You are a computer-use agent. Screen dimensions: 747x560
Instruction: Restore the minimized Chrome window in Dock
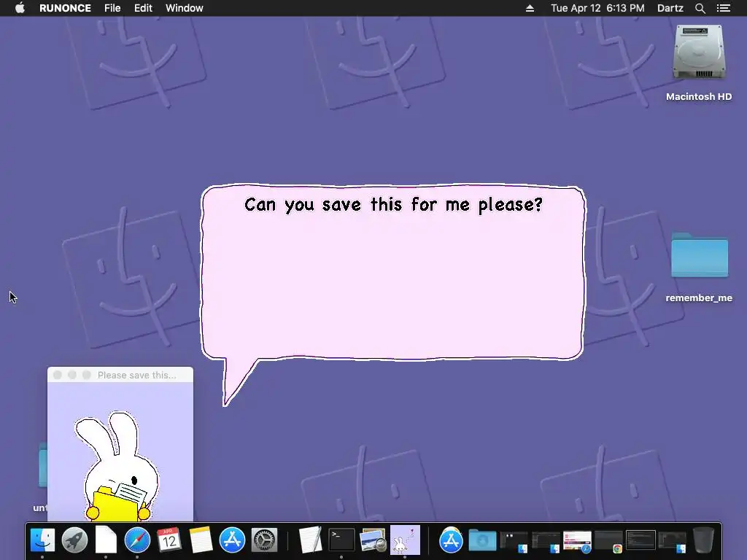[609, 542]
